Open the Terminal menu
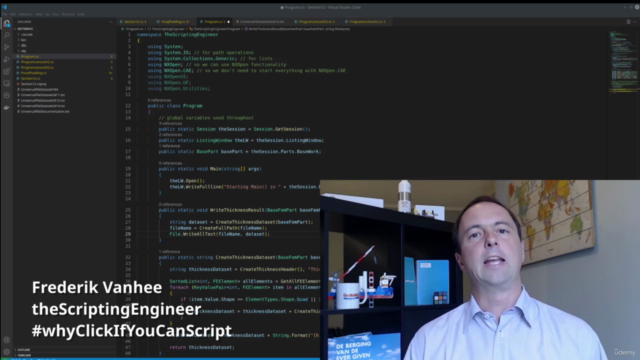The width and height of the screenshot is (640, 360). (x=68, y=14)
